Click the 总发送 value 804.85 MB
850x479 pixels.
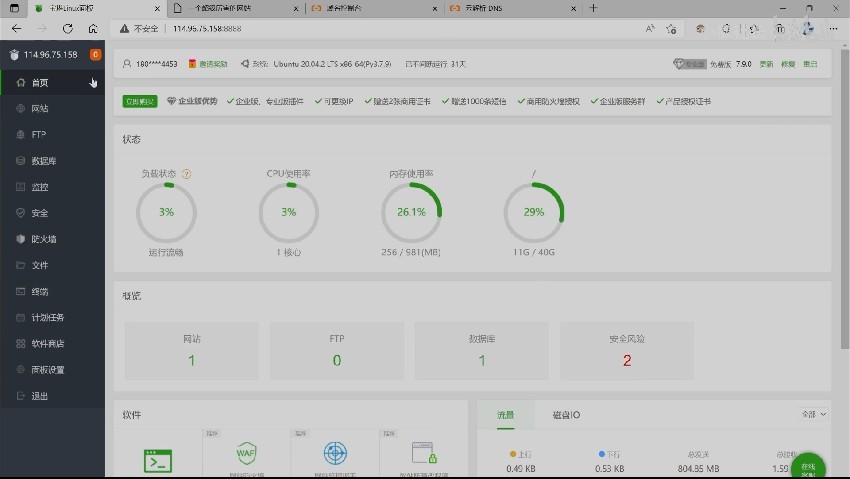click(698, 469)
